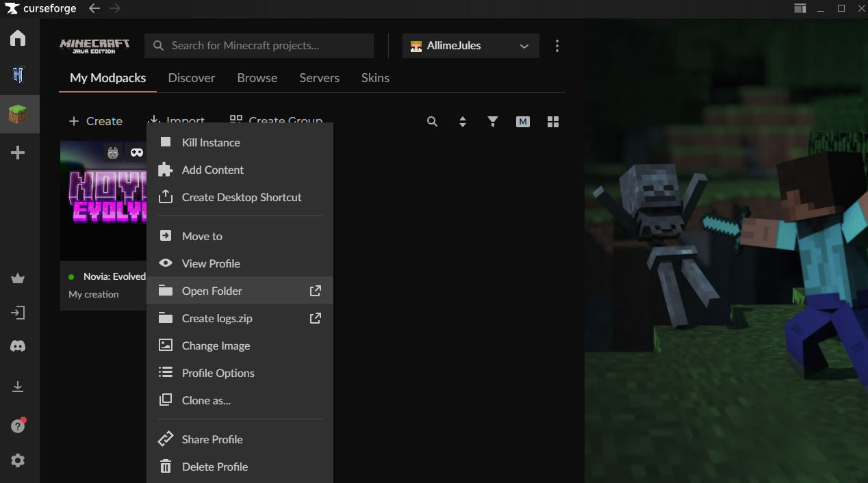Select Create logs.zip menu entry
868x483 pixels.
pyautogui.click(x=240, y=318)
